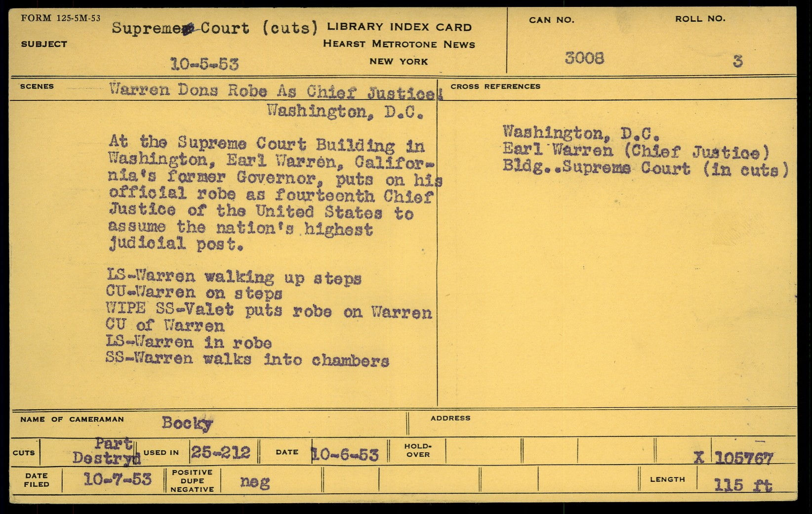Click the "LENGTH" label
This screenshot has width=812, height=514.
(667, 479)
